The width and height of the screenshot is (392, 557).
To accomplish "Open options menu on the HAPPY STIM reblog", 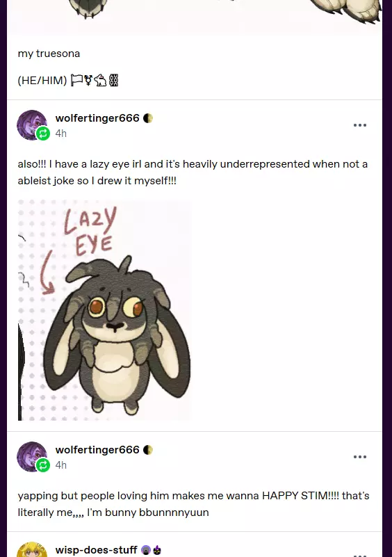I will pos(360,457).
